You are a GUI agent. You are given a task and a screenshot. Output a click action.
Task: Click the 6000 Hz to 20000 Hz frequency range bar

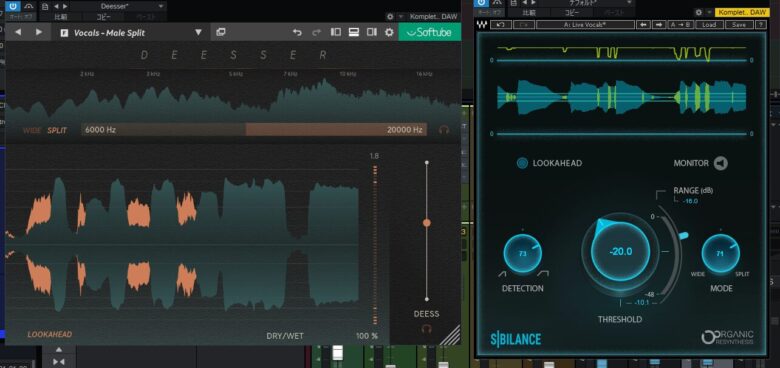click(254, 130)
